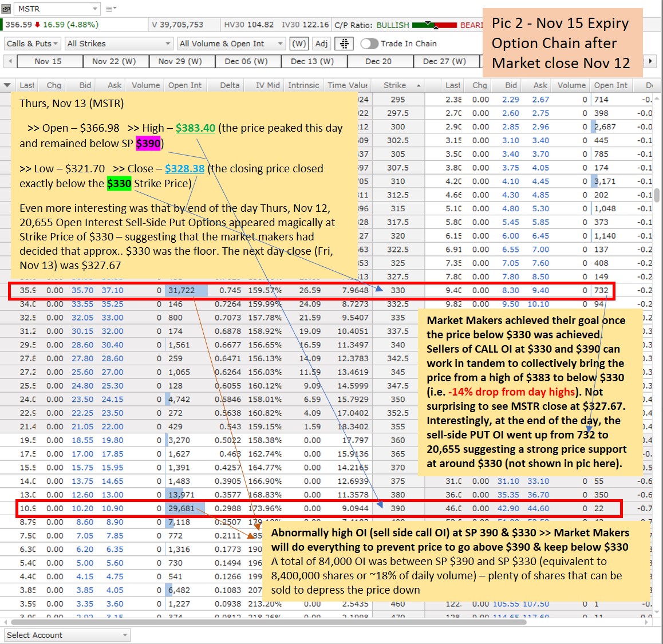Open the list menu icon next to symbol box
This screenshot has height=644, width=663.
coord(110,9)
